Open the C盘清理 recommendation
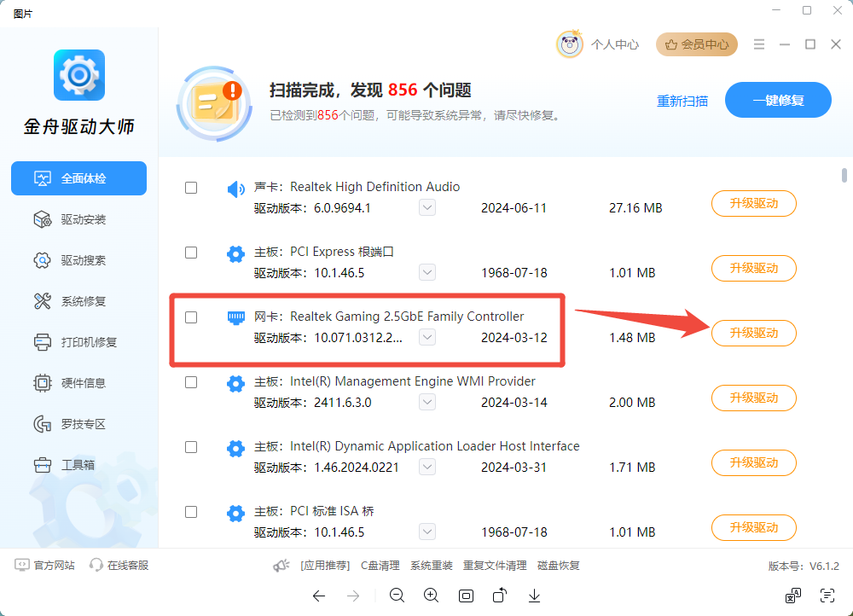 click(380, 566)
